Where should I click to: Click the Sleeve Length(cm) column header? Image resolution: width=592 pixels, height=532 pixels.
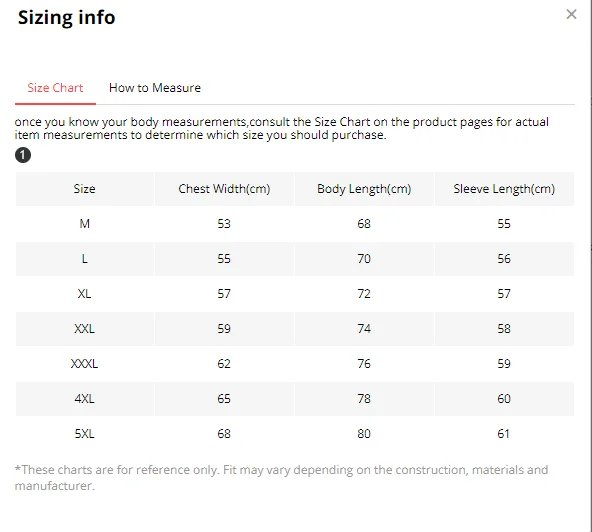click(x=504, y=189)
